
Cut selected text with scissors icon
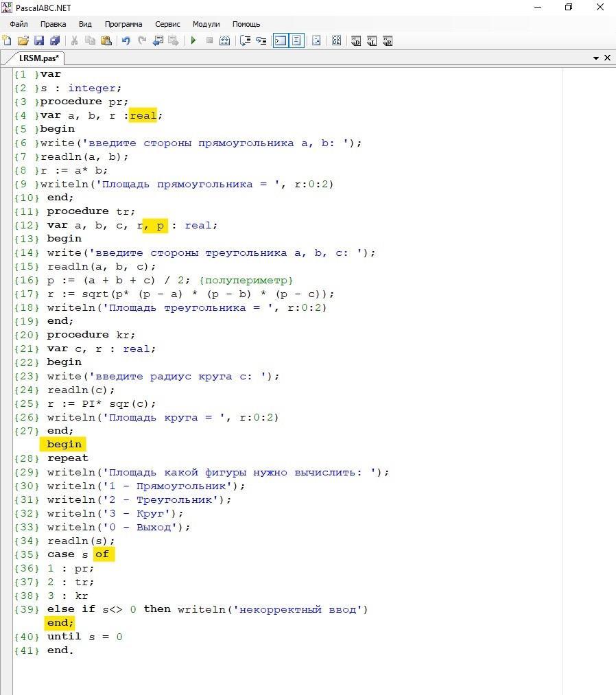(75, 40)
